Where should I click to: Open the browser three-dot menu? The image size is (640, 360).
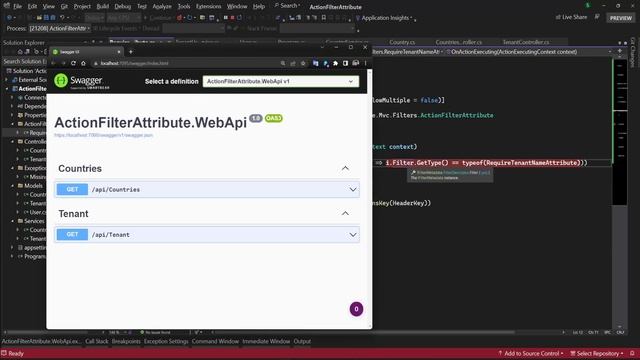[365, 63]
